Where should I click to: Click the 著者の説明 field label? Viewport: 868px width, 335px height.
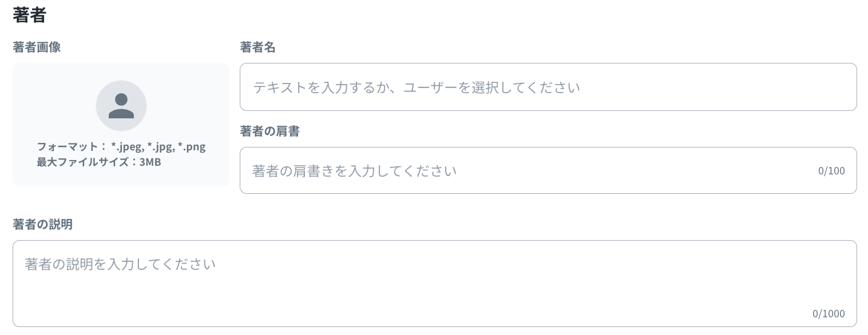point(42,224)
